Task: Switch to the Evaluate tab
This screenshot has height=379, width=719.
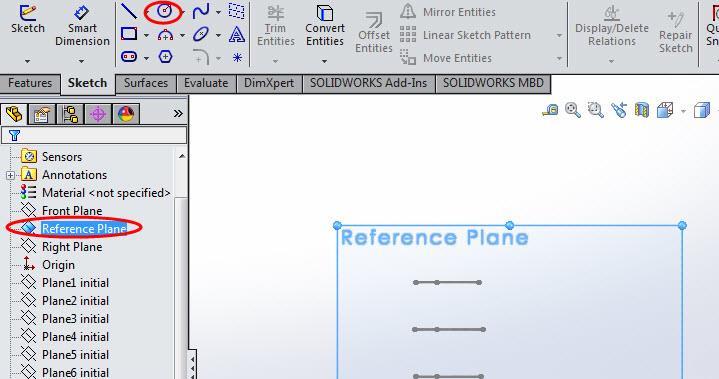Action: [x=206, y=83]
